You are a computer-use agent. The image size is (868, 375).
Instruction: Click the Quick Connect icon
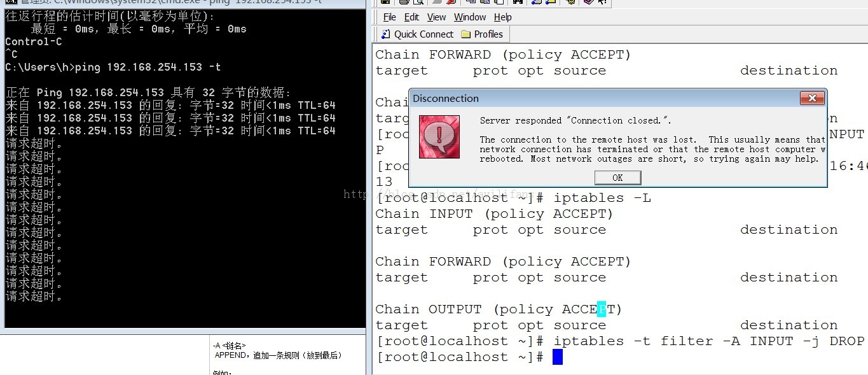coord(385,34)
